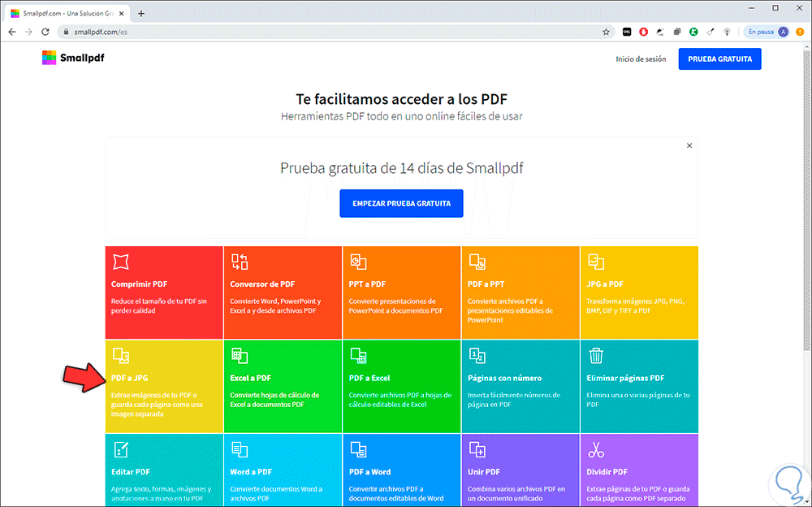The width and height of the screenshot is (812, 507).
Task: Open the PDF a JPG tool title
Action: click(129, 378)
